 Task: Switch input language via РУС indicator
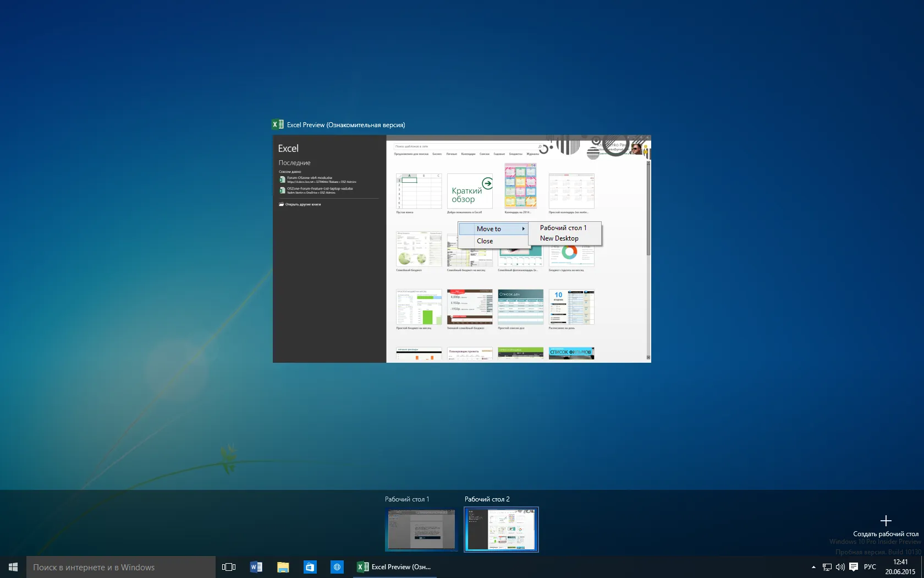[870, 567]
